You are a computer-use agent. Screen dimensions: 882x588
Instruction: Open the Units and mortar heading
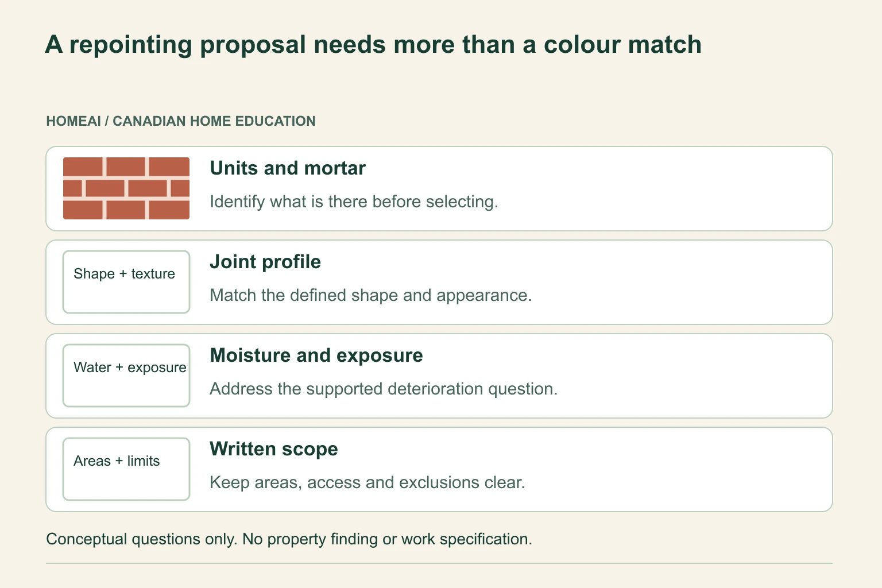(x=288, y=168)
